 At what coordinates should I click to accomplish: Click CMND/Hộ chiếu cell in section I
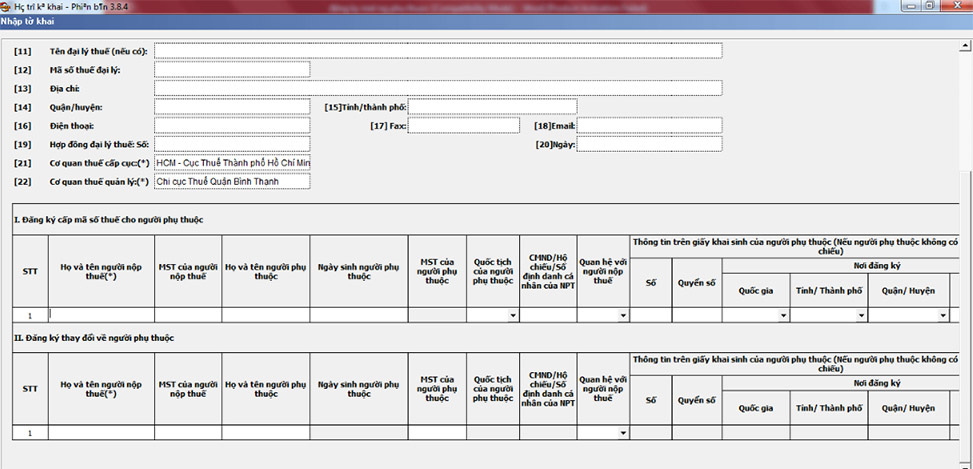point(548,315)
